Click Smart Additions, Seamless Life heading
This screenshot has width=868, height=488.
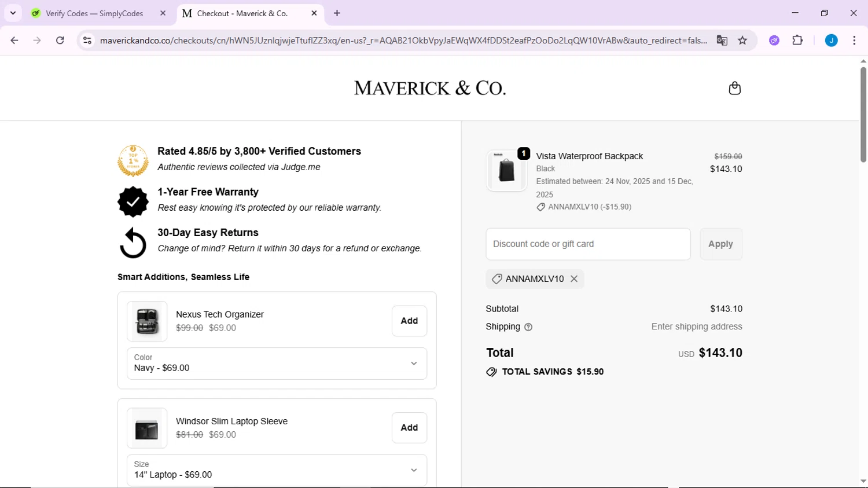click(183, 277)
